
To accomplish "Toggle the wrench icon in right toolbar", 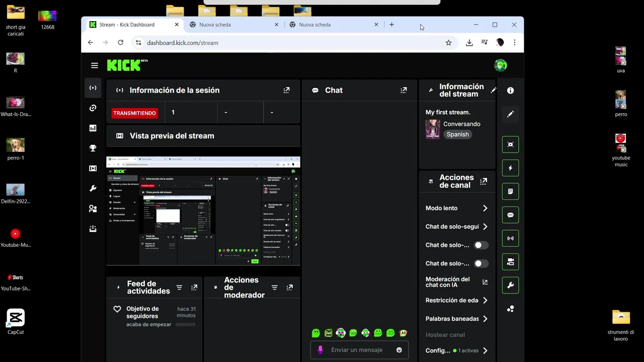I will (510, 285).
